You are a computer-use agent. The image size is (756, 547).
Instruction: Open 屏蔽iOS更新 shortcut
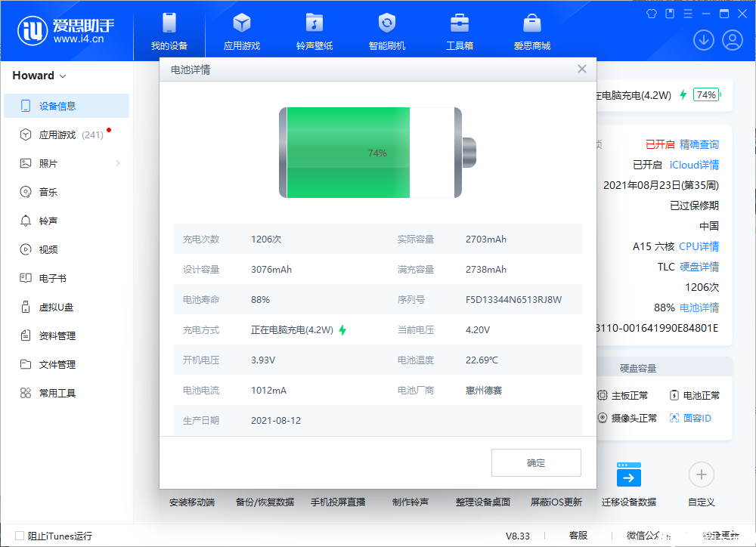pyautogui.click(x=556, y=502)
